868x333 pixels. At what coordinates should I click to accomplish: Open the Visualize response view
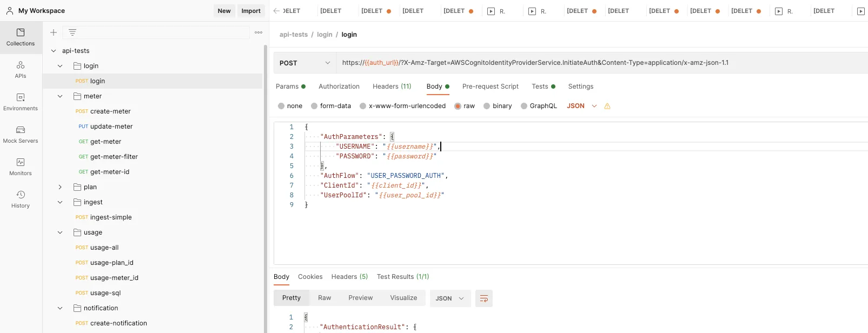403,298
